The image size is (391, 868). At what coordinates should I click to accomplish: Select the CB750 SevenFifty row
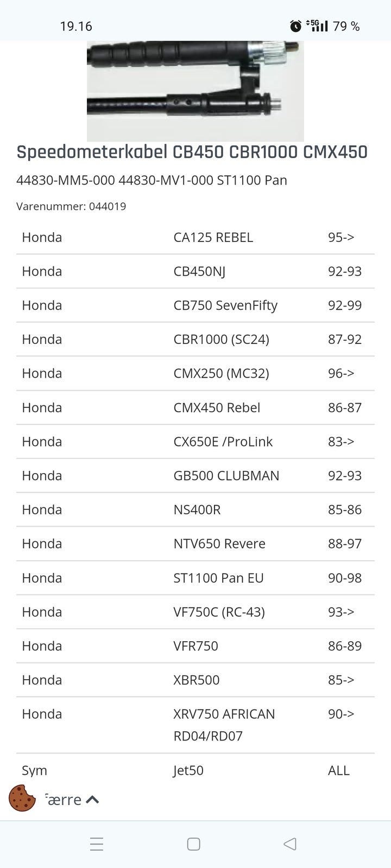coord(195,305)
